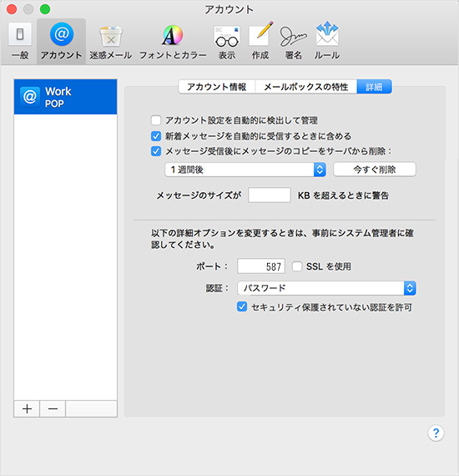Open the 1 週間後 deletion interval dropdown
Viewport: 459px width, 476px height.
[245, 170]
